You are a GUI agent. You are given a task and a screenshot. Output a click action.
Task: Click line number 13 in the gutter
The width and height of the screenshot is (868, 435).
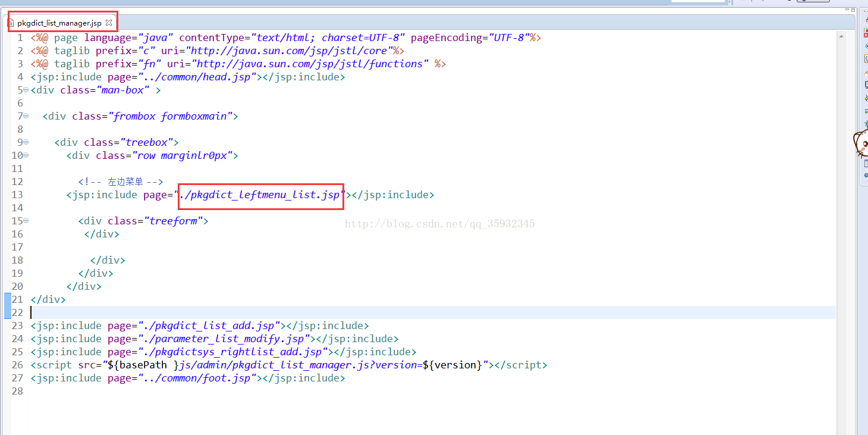coord(17,195)
